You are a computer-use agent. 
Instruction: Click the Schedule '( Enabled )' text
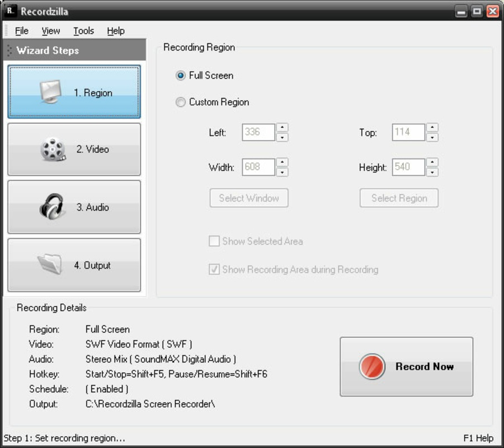pyautogui.click(x=107, y=389)
